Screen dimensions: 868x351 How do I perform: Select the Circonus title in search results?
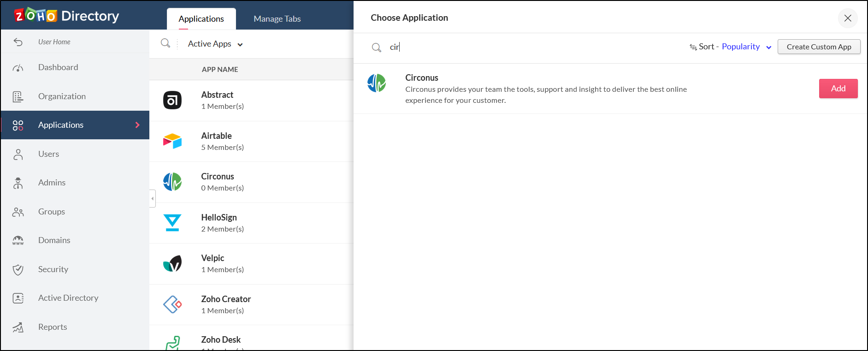tap(422, 77)
